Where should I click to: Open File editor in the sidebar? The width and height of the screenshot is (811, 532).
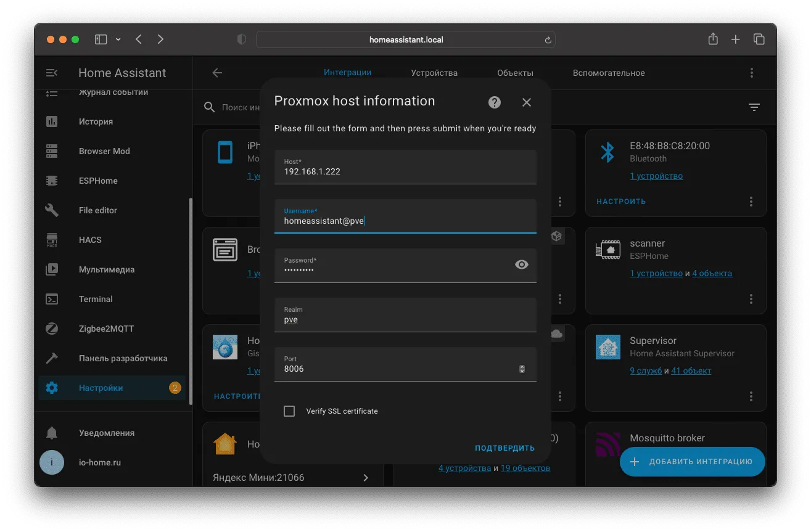tap(111, 210)
